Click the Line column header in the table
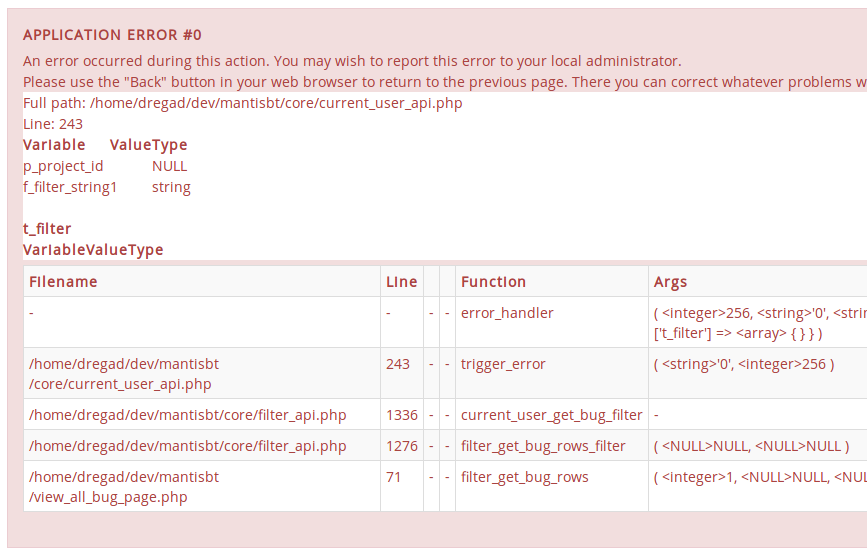Image resolution: width=867 pixels, height=559 pixels. [401, 282]
